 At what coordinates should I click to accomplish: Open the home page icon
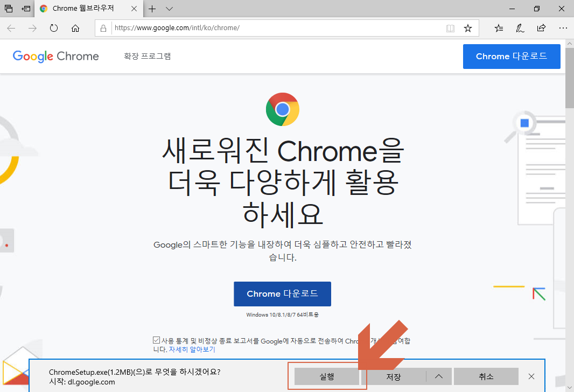click(x=75, y=28)
